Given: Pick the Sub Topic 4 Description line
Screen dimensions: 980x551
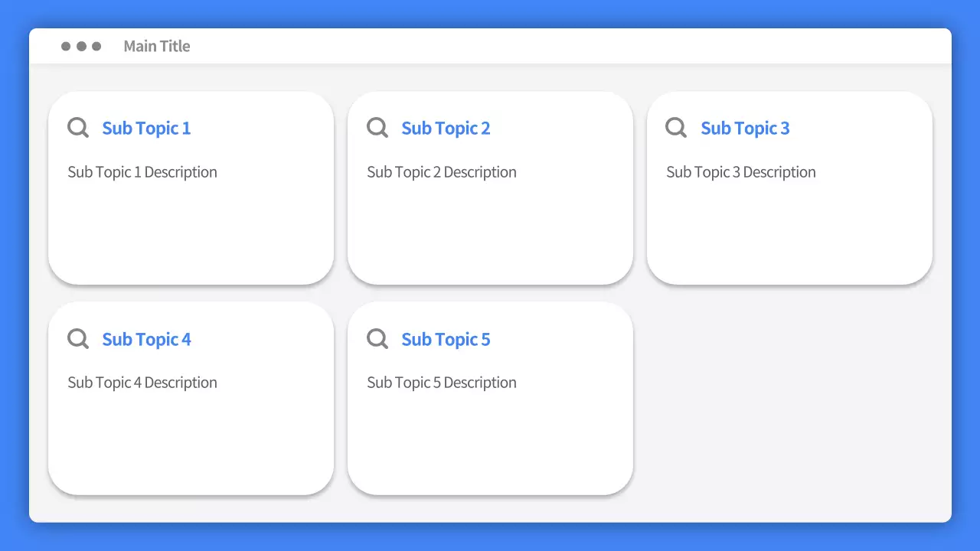Looking at the screenshot, I should 142,383.
